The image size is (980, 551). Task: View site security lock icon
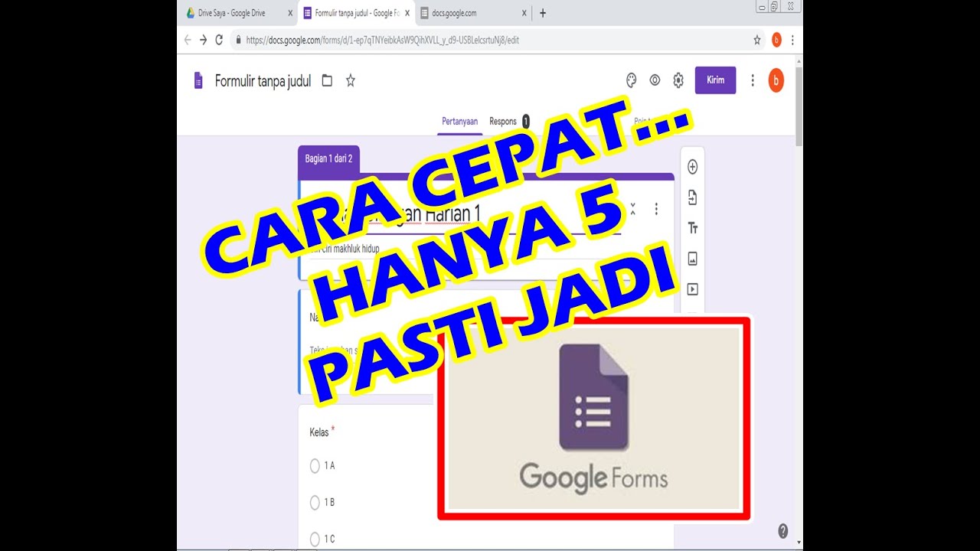coord(238,40)
